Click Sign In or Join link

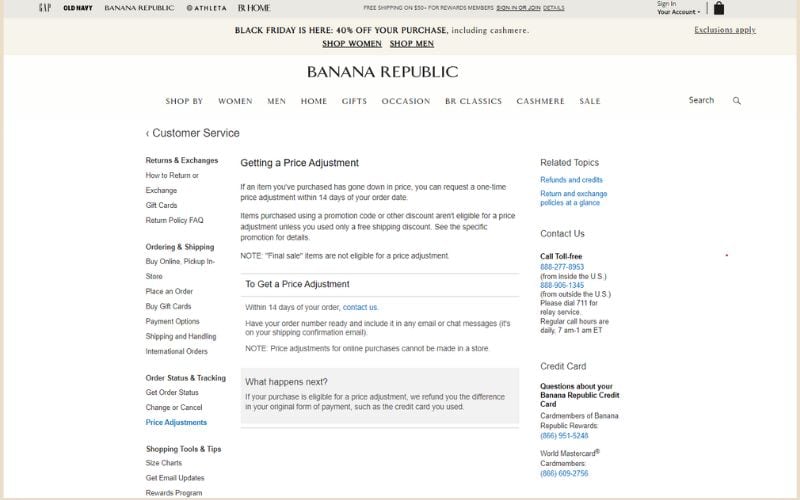518,8
